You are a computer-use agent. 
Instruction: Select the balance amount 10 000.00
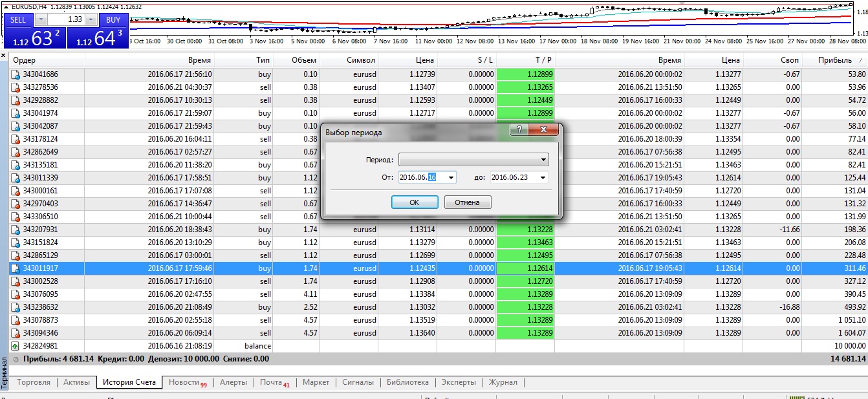click(x=834, y=346)
